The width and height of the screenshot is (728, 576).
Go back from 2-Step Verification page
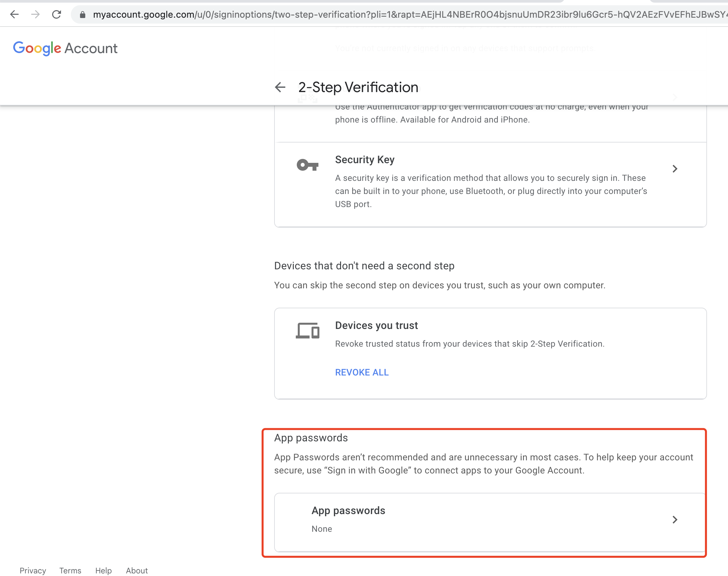tap(280, 87)
